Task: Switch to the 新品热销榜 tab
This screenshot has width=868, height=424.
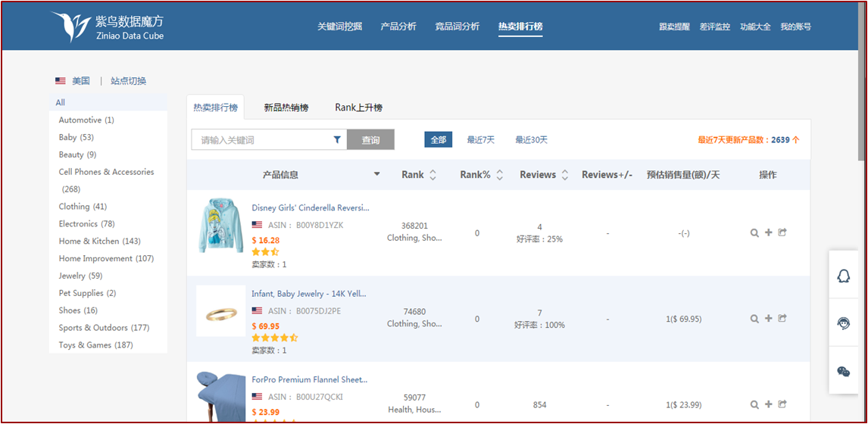Action: click(x=286, y=108)
